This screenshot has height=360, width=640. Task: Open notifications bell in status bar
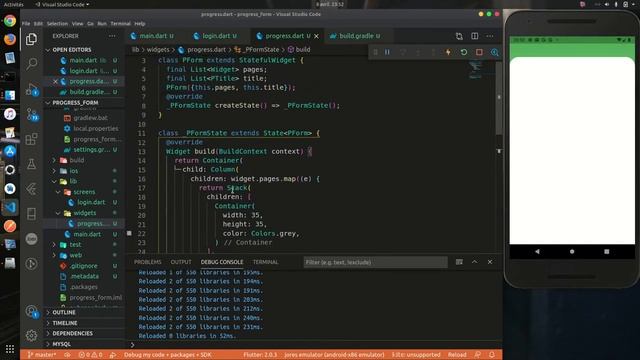click(492, 355)
